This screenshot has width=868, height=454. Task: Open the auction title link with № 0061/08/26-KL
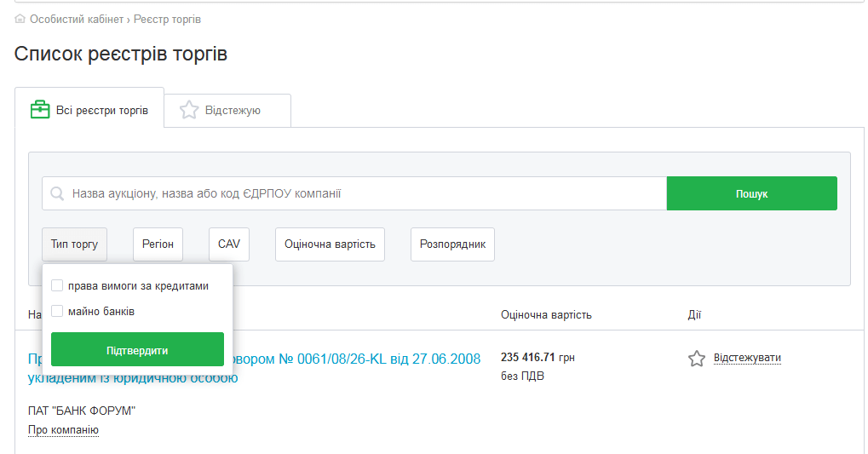[x=358, y=359]
